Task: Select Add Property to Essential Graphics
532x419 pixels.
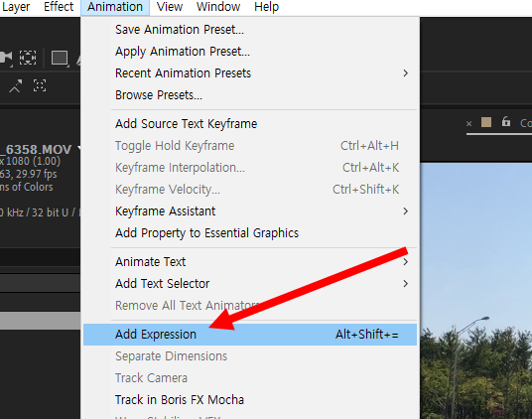Action: [x=250, y=233]
